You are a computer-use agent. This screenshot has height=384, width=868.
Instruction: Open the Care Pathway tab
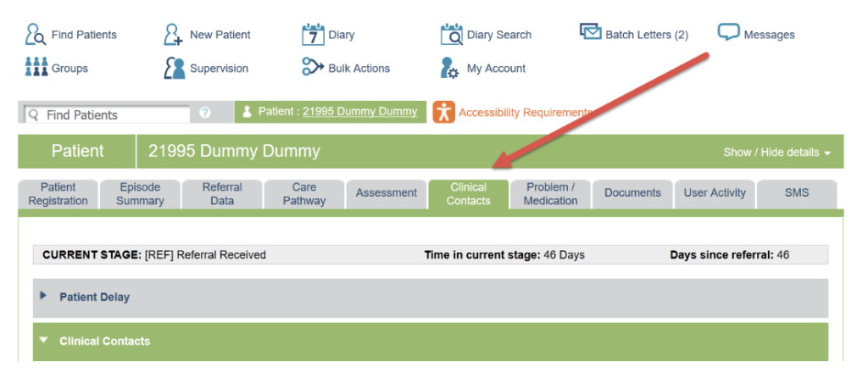tap(303, 194)
